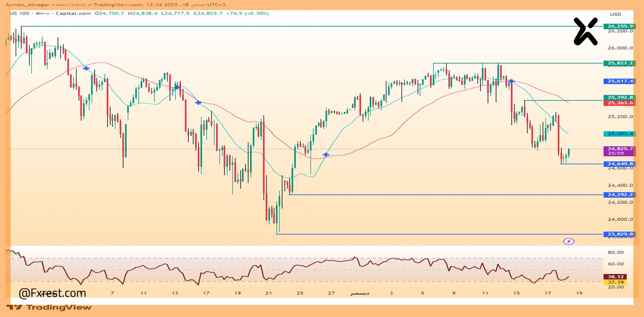Click the RSI value label 38.12
The height and width of the screenshot is (317, 644).
coord(618,276)
